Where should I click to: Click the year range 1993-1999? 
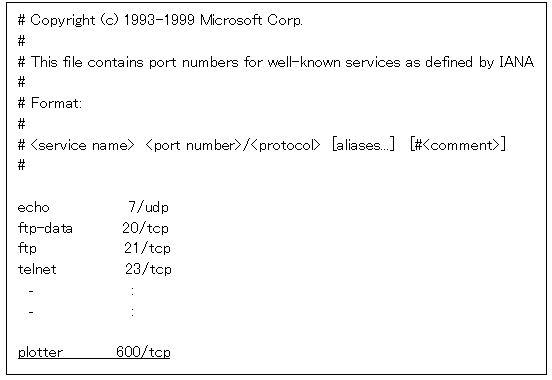pyautogui.click(x=159, y=20)
